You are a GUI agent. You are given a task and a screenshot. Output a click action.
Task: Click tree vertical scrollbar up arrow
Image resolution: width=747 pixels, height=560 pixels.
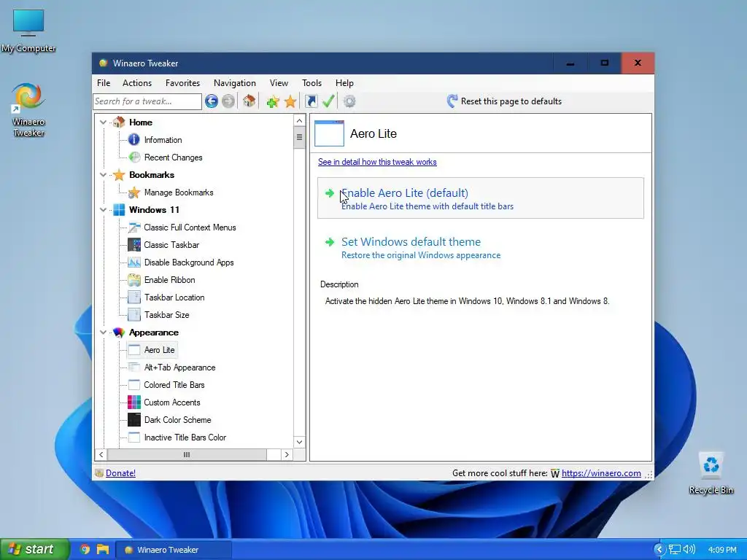click(299, 120)
